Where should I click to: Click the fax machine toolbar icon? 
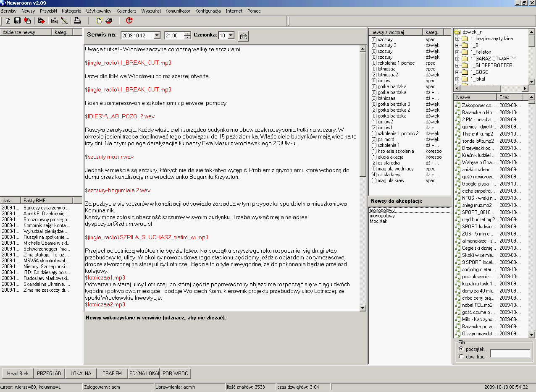point(55,20)
